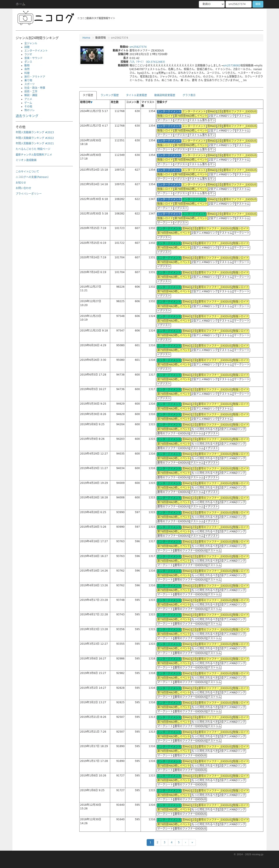Image resolution: width=279 pixels, height=868 pixels.
Task: Open お知らせ link
Action: click(21, 183)
